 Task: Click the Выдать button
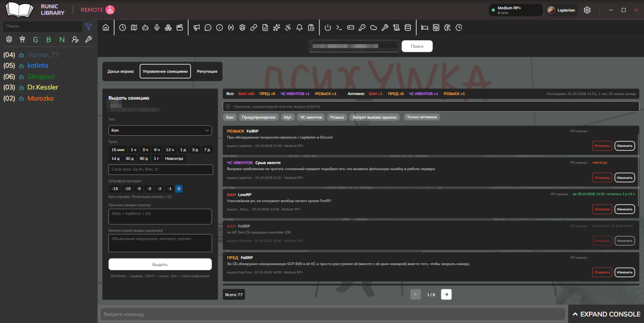tap(160, 264)
